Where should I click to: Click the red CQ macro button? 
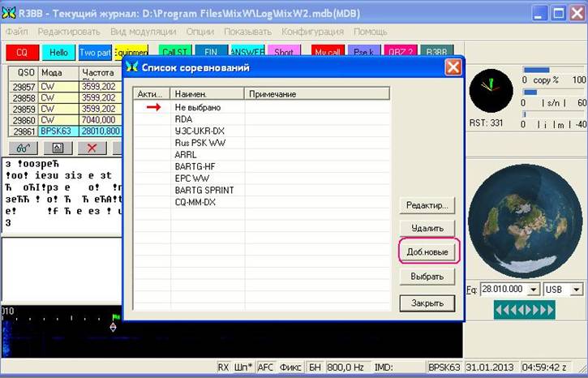tap(22, 53)
